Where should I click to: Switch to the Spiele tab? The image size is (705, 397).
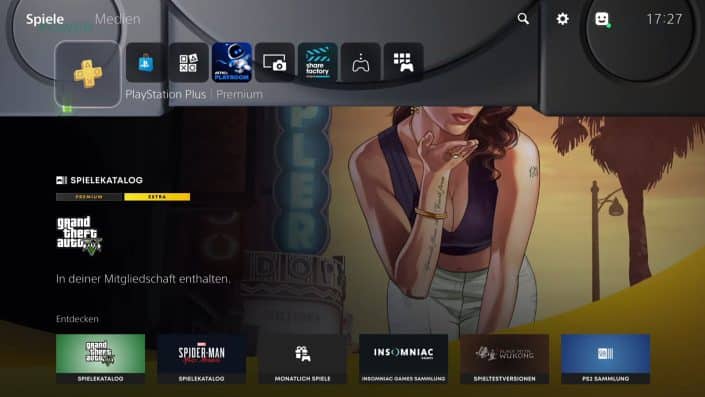click(45, 19)
